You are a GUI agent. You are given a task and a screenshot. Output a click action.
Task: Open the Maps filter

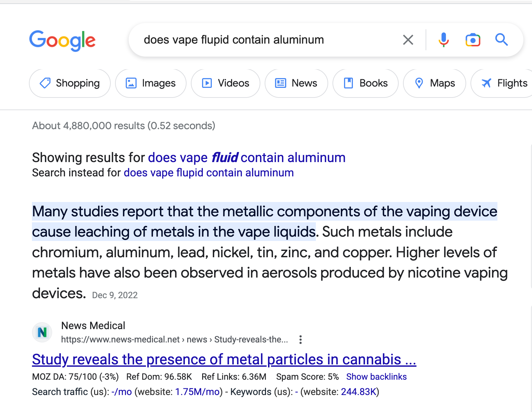435,83
